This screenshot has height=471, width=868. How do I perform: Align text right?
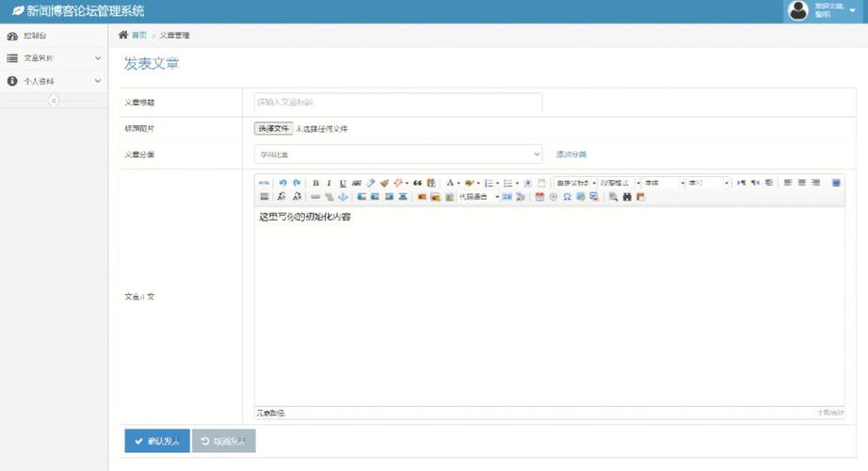point(815,183)
